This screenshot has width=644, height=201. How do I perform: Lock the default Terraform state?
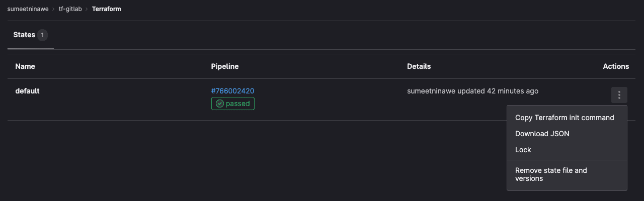pyautogui.click(x=523, y=150)
